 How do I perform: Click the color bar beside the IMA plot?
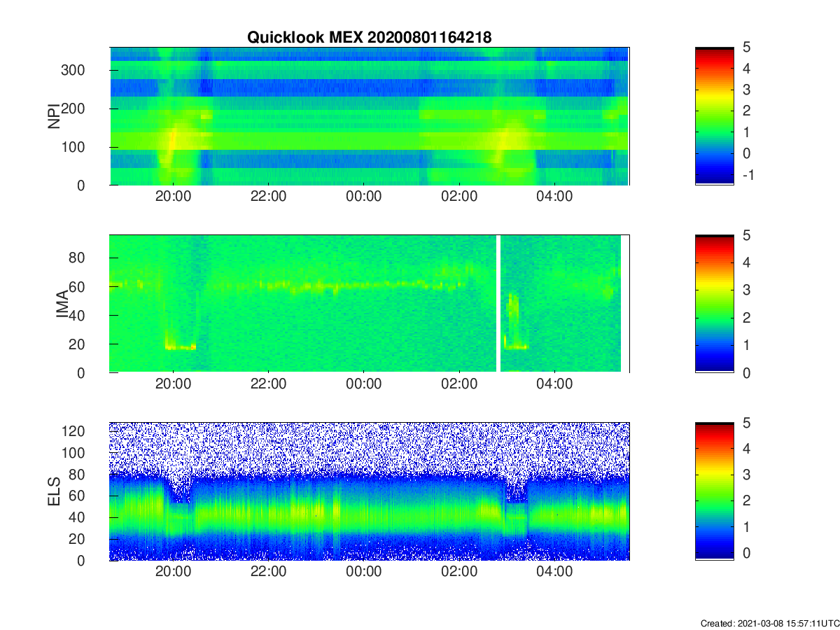point(715,304)
